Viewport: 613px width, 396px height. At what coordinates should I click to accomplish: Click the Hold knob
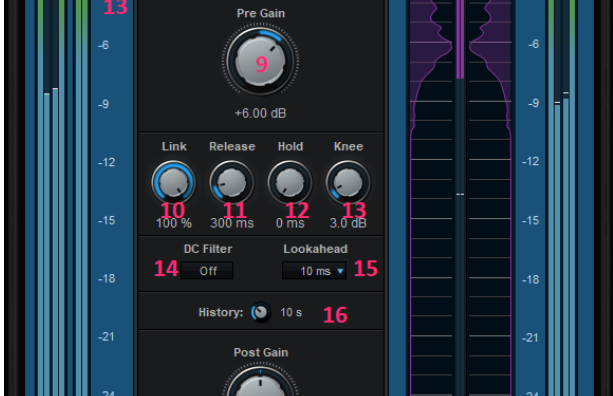(290, 183)
